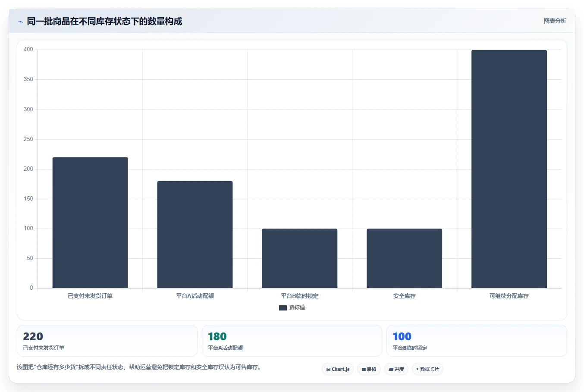The image size is (584, 392).
Task: Toggle the 指标值 legend item
Action: tap(292, 307)
